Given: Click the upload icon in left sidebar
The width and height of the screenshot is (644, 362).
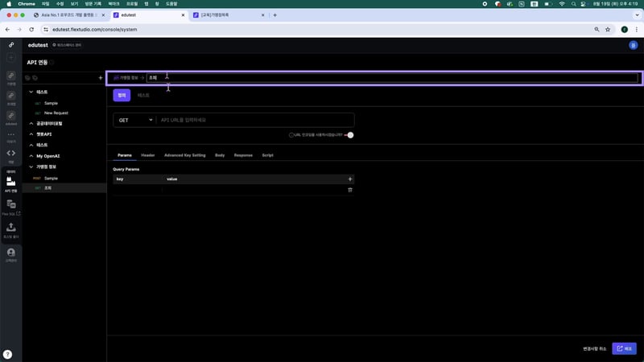Looking at the screenshot, I should (x=11, y=228).
